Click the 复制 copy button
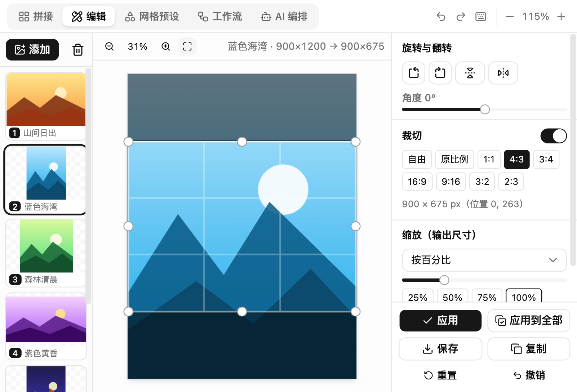 tap(529, 349)
